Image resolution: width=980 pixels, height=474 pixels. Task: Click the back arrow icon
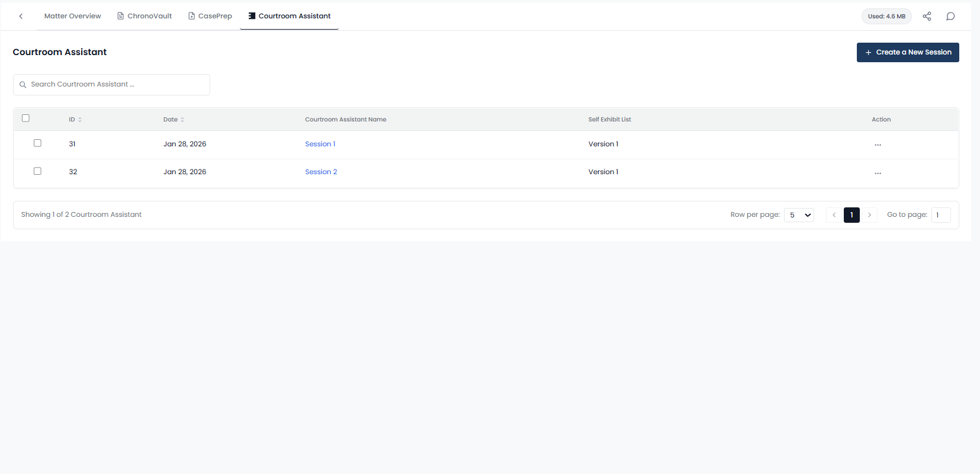tap(21, 16)
